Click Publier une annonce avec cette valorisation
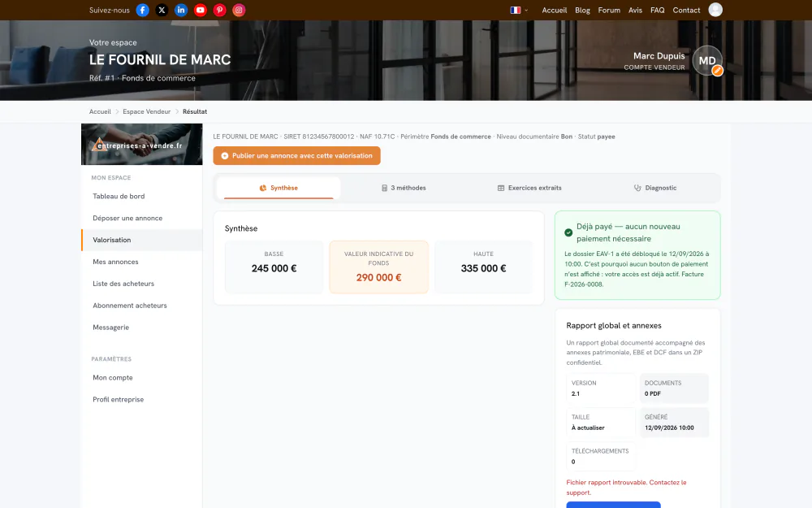This screenshot has width=812, height=508. tap(296, 155)
